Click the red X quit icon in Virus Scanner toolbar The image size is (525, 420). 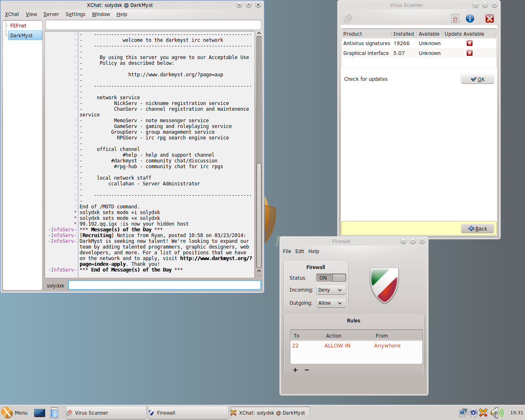pyautogui.click(x=490, y=18)
